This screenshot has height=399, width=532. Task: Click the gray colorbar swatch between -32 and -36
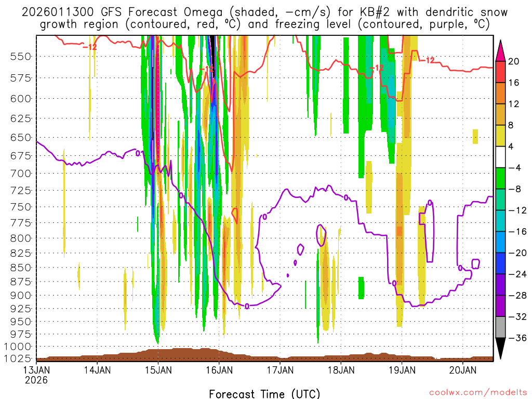coord(500,327)
